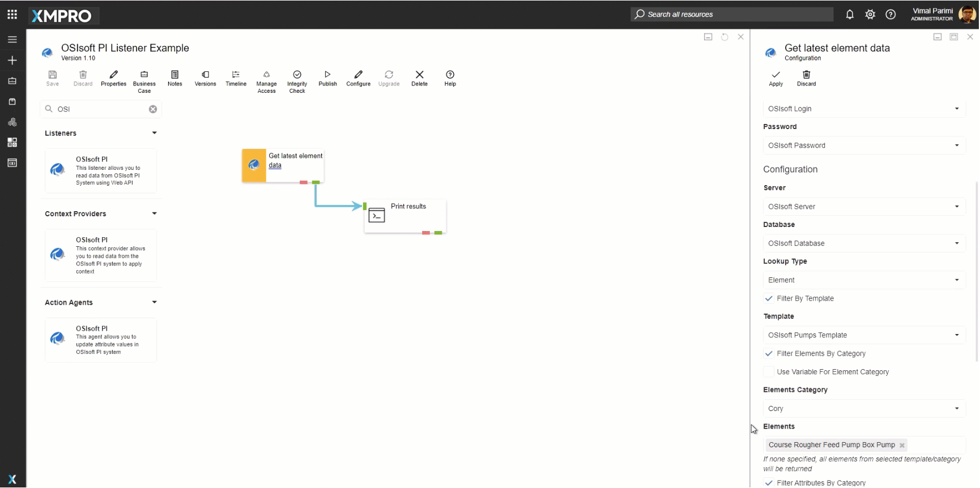980x488 pixels.
Task: Enable Use Variable For Element Category
Action: (x=769, y=372)
